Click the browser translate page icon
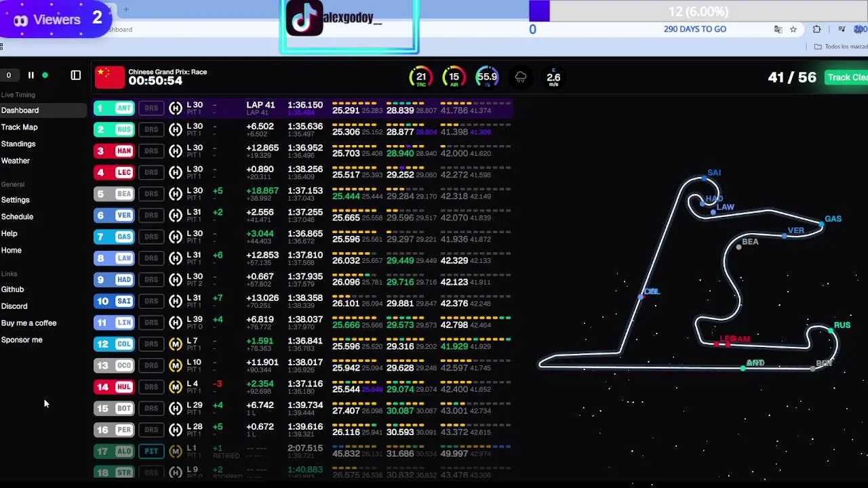The width and height of the screenshot is (868, 488). tap(778, 29)
